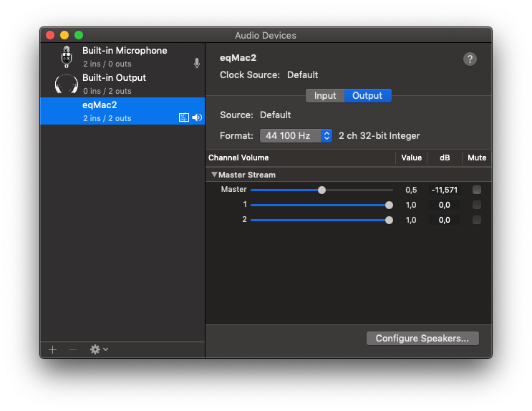Click channel 2 dB field 0,0

445,220
